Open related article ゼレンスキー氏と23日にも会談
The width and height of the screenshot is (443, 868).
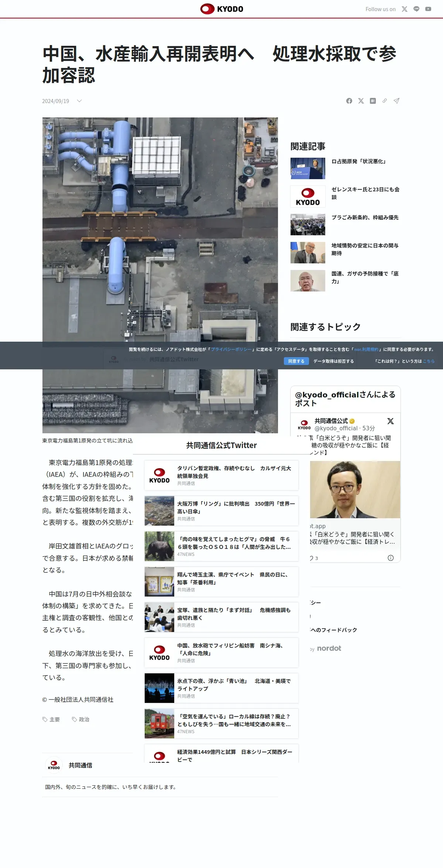pyautogui.click(x=365, y=193)
